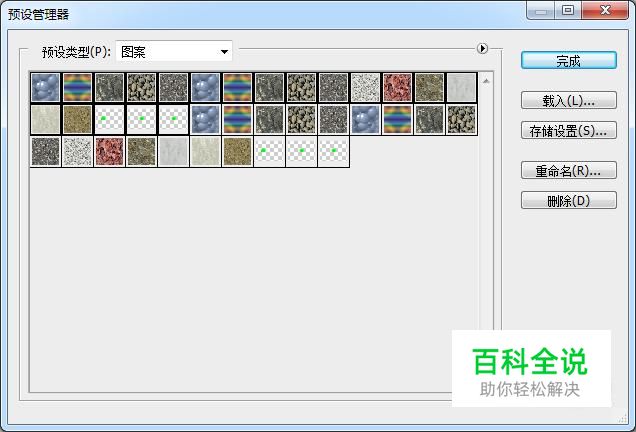Select the tan sand pattern in third row
Viewport: 636px width, 432px height.
click(x=238, y=152)
